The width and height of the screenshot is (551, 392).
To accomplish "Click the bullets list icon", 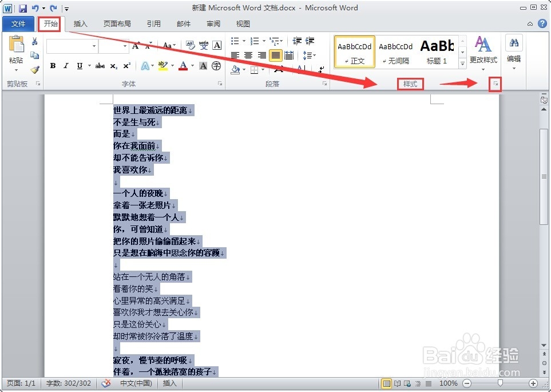I will pos(235,41).
